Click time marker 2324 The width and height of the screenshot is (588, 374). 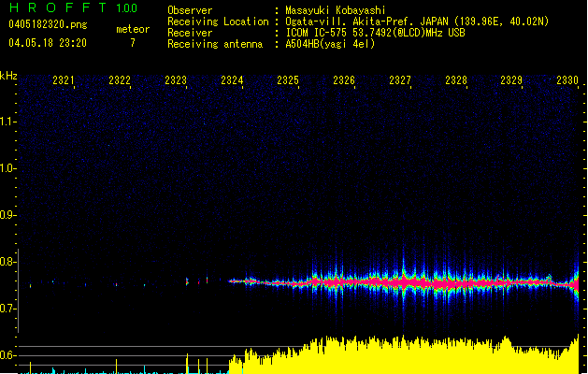tap(232, 80)
